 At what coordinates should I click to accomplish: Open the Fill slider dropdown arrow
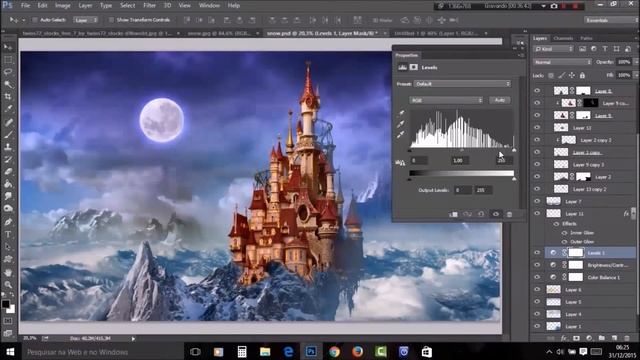tap(636, 75)
